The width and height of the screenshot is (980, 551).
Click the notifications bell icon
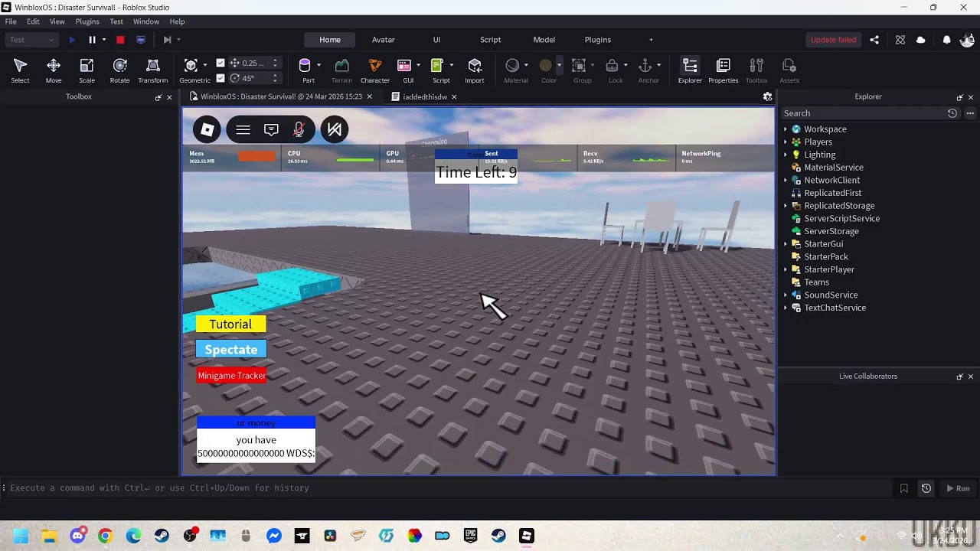(946, 40)
